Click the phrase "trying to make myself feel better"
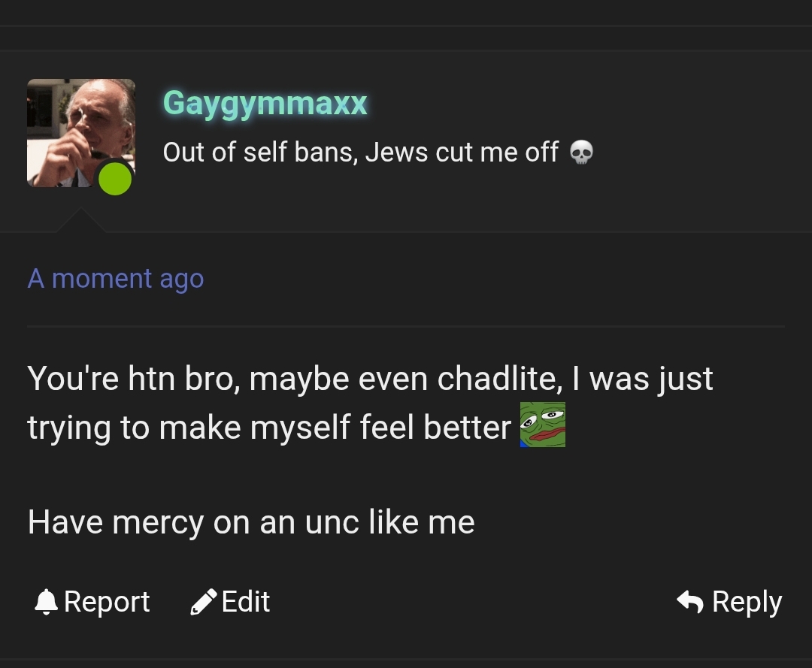Image resolution: width=812 pixels, height=668 pixels. coord(269,428)
